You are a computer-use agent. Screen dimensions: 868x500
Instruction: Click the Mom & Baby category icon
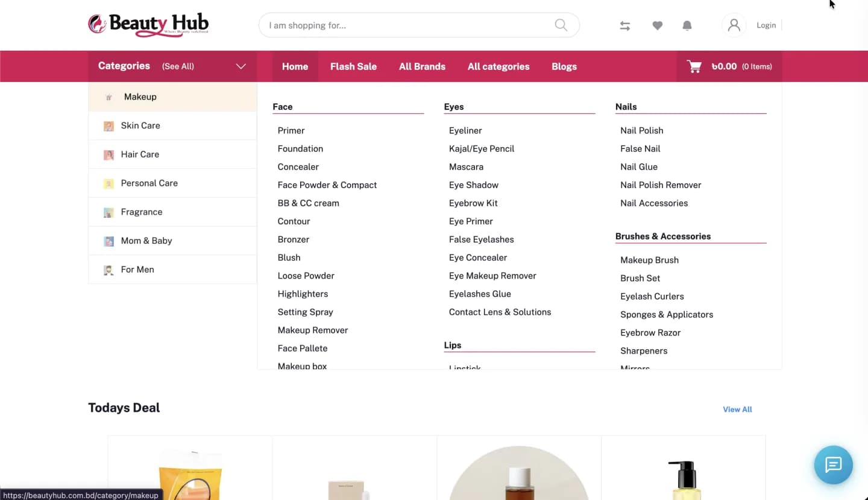point(108,241)
